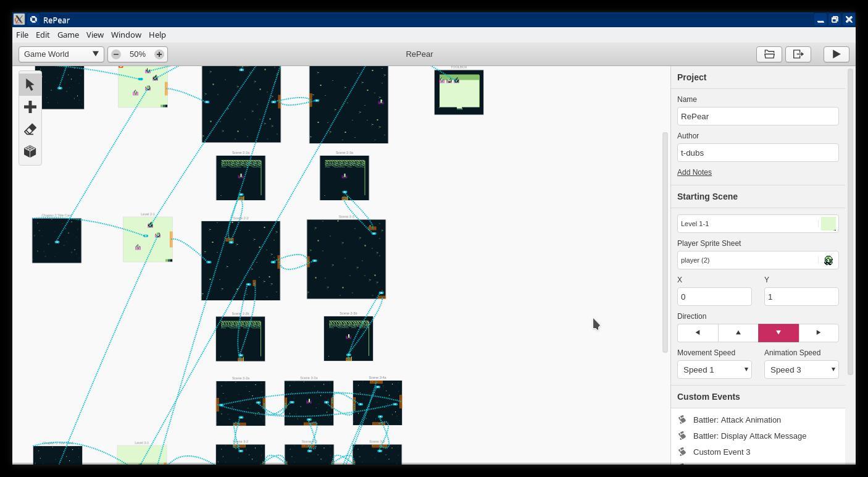
Task: Click the project Author input field
Action: point(757,153)
